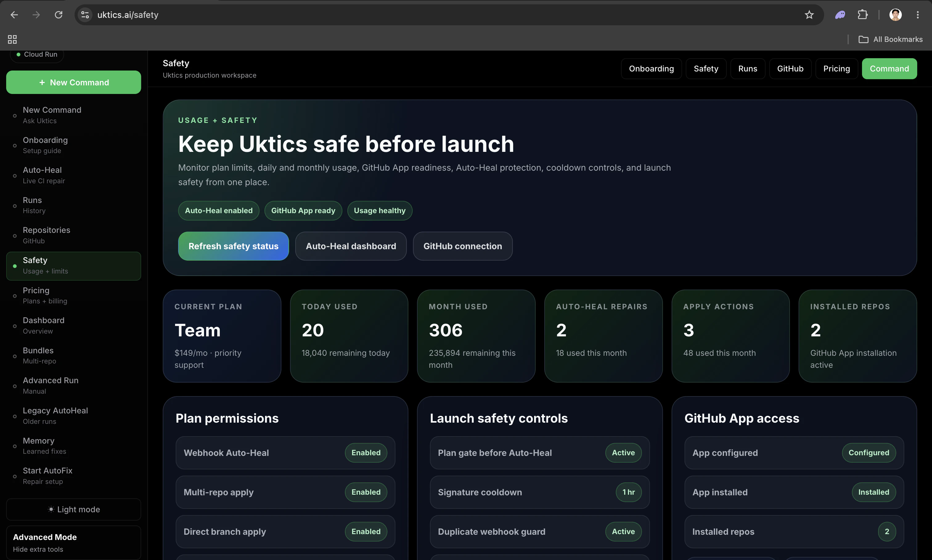Click the Auto-Heal Repairs card

[x=603, y=336]
